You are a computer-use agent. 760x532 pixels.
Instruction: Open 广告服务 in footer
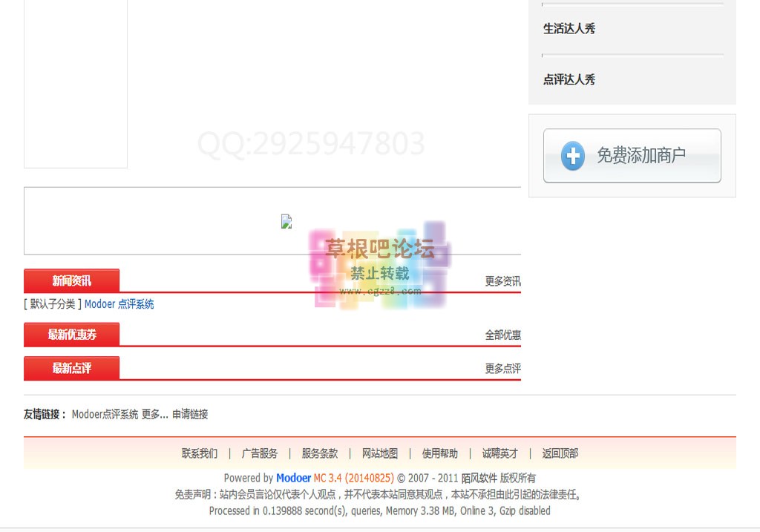coord(260,453)
